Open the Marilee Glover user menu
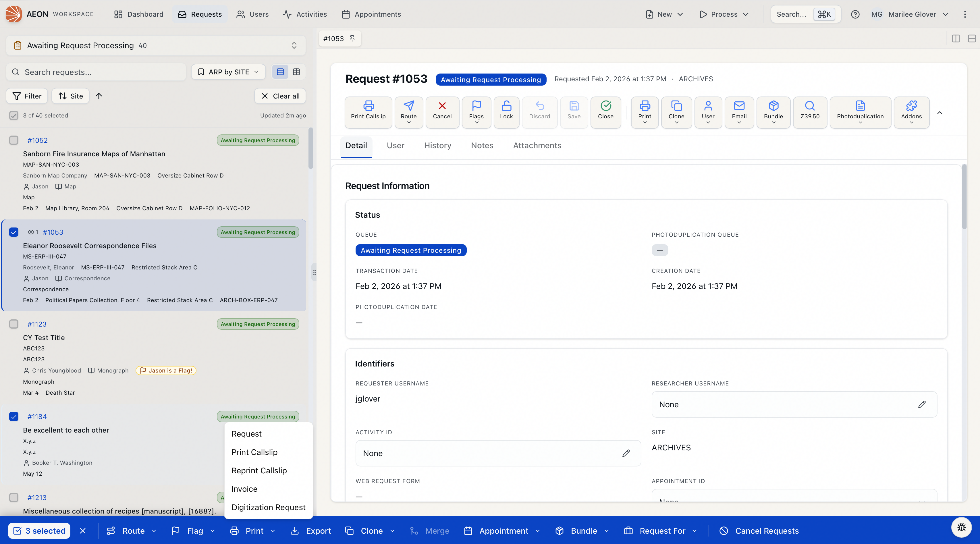This screenshot has width=980, height=544. point(910,14)
